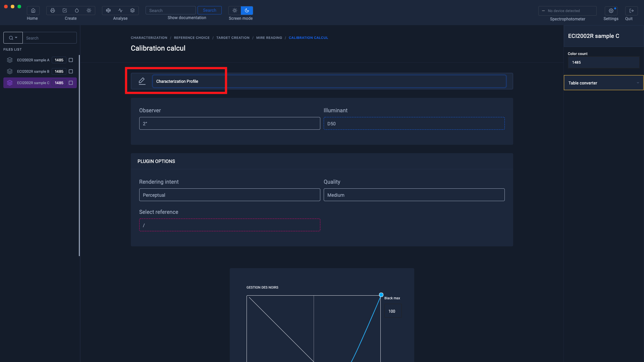Click the 1485 badge of sample B
This screenshot has width=644, height=362.
coord(59,71)
